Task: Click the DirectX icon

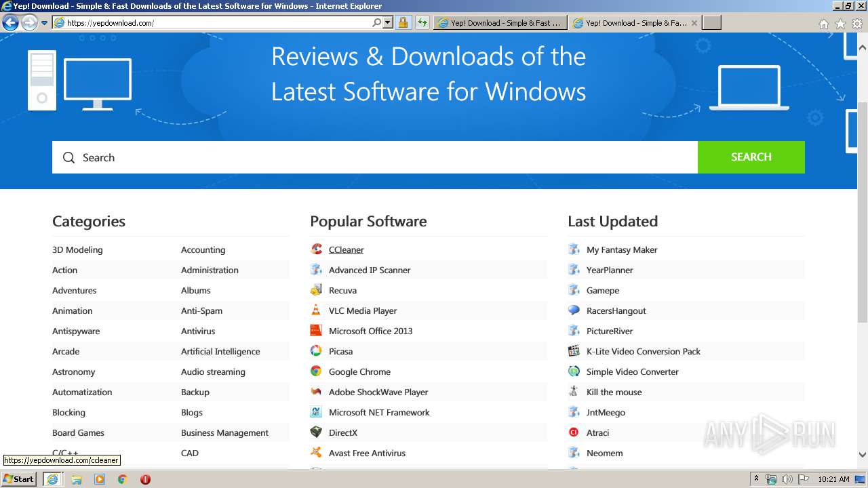Action: click(316, 432)
